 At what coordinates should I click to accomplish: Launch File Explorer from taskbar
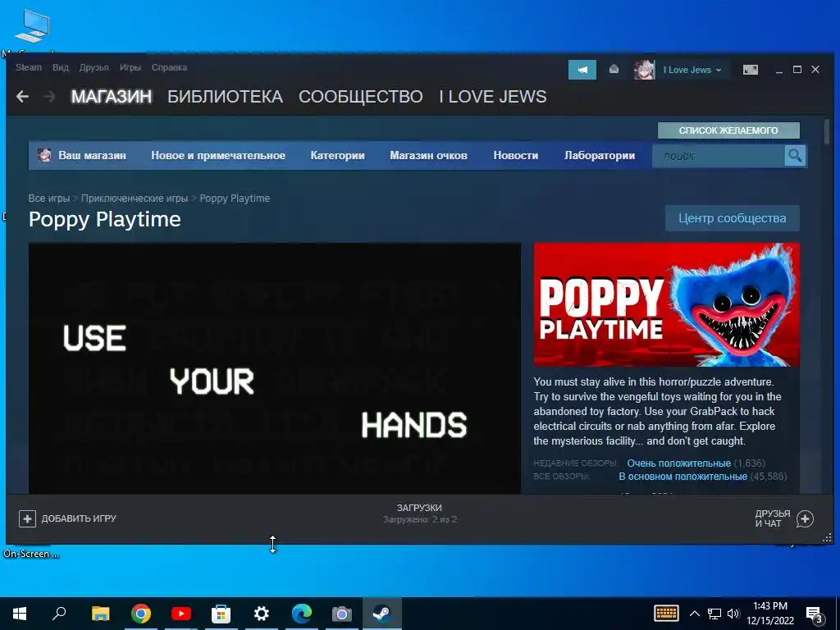tap(100, 614)
